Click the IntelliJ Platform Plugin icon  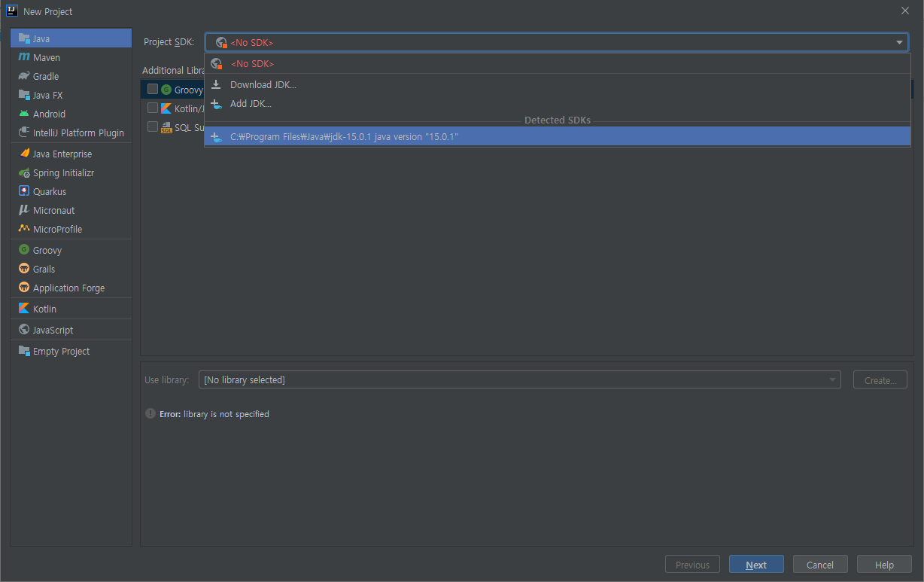[24, 133]
